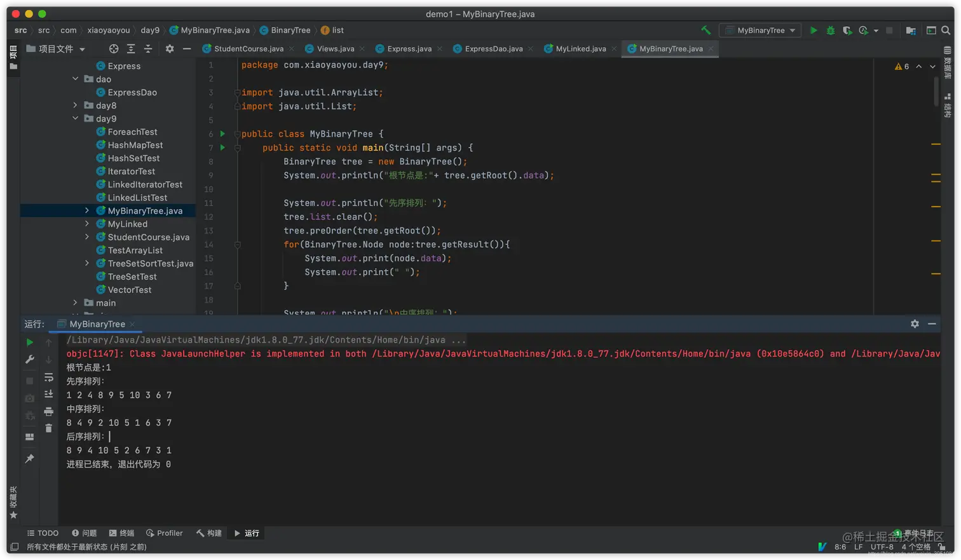Open Search Everywhere with the magnifier icon

click(x=946, y=30)
